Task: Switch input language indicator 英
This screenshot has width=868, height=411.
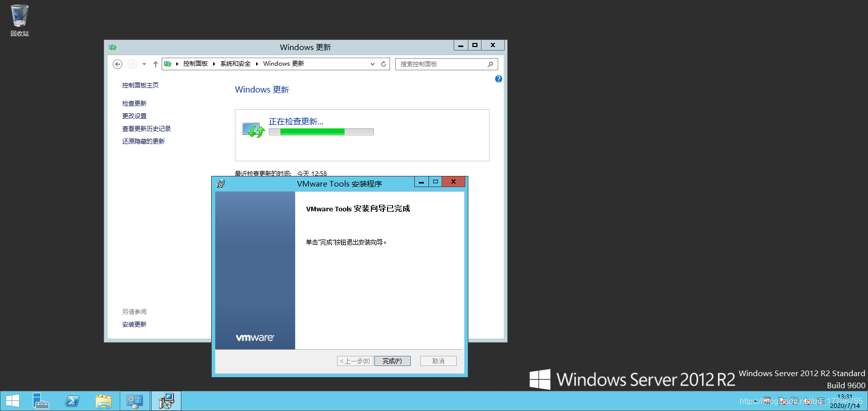Action: point(821,401)
